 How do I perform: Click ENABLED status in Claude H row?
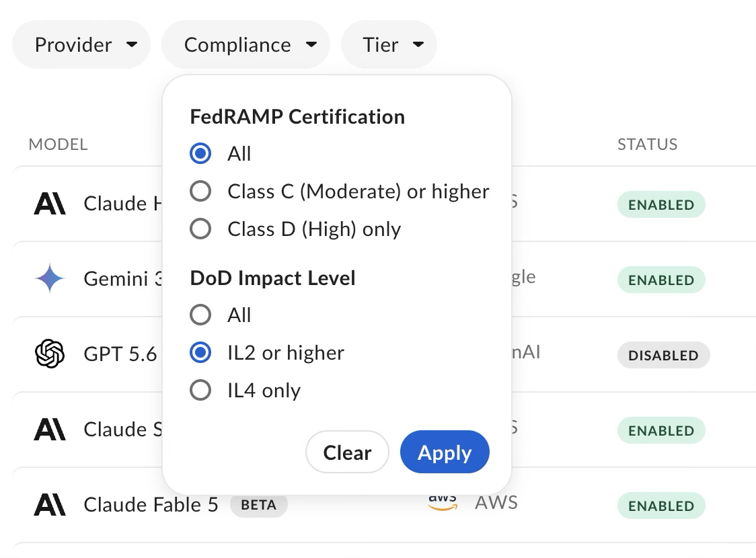661,205
